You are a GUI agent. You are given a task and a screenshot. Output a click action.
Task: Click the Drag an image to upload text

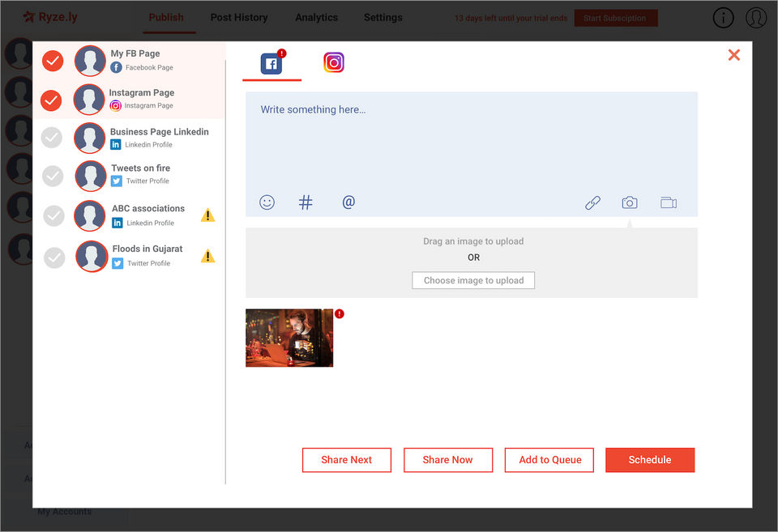point(473,241)
